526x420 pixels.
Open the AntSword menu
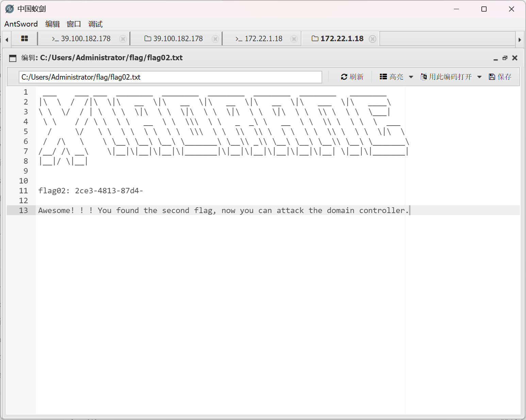point(21,24)
